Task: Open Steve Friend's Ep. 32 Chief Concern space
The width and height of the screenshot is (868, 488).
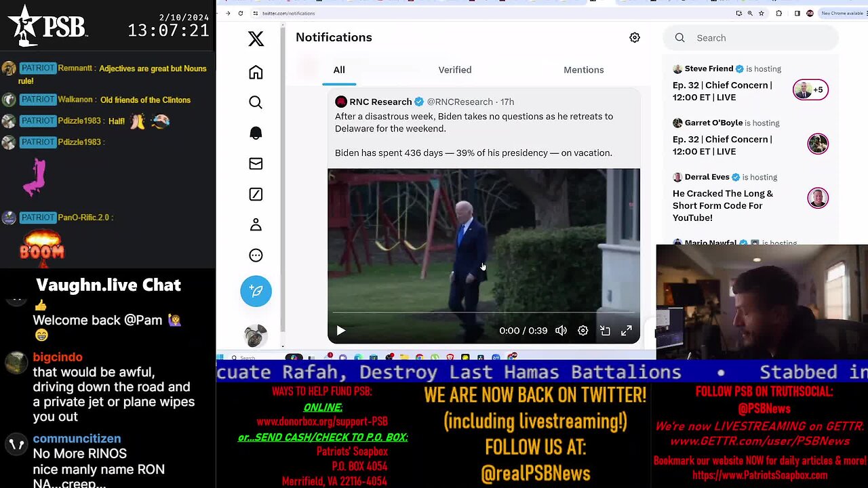Action: pos(722,91)
